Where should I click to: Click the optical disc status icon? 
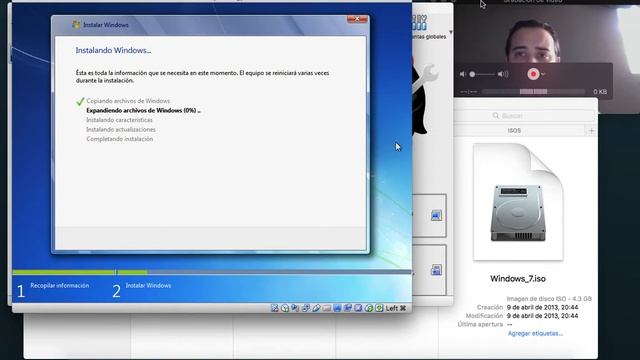tap(285, 308)
